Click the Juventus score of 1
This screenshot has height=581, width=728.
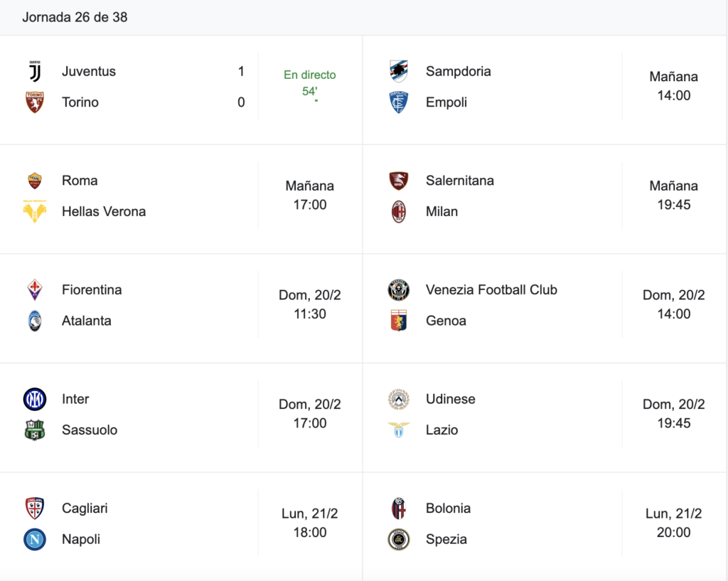[x=241, y=71]
